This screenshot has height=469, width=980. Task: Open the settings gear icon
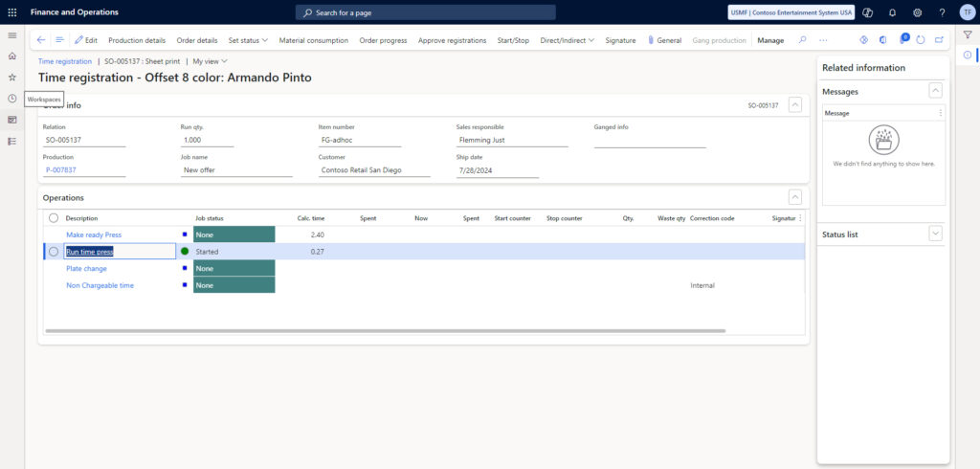coord(917,12)
